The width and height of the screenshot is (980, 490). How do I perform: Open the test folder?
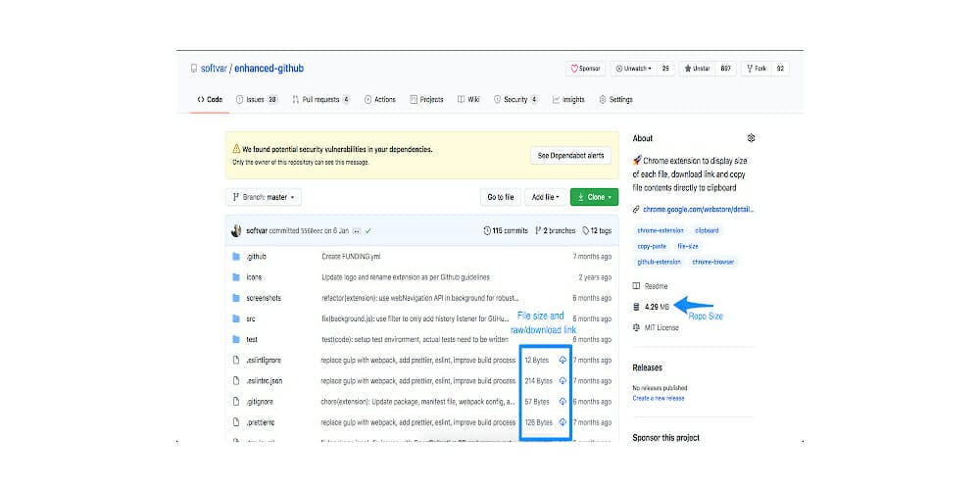[x=252, y=339]
